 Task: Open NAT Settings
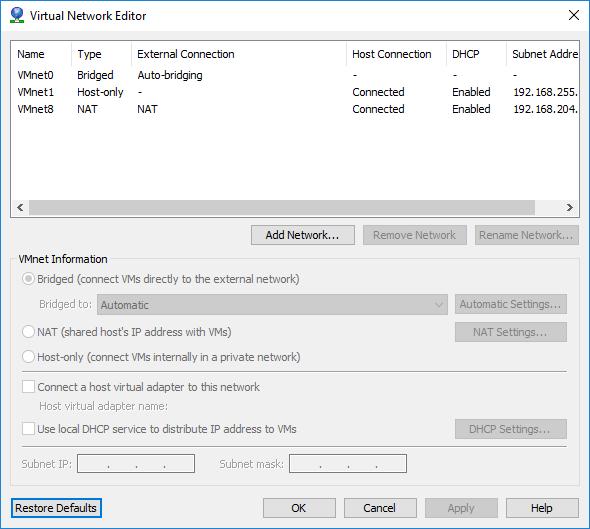coord(511,332)
